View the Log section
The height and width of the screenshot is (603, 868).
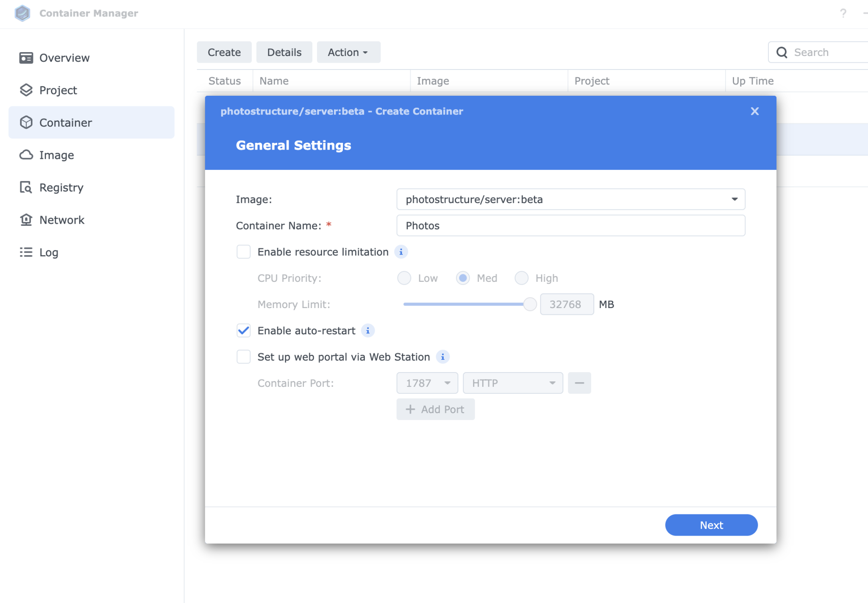pyautogui.click(x=49, y=252)
